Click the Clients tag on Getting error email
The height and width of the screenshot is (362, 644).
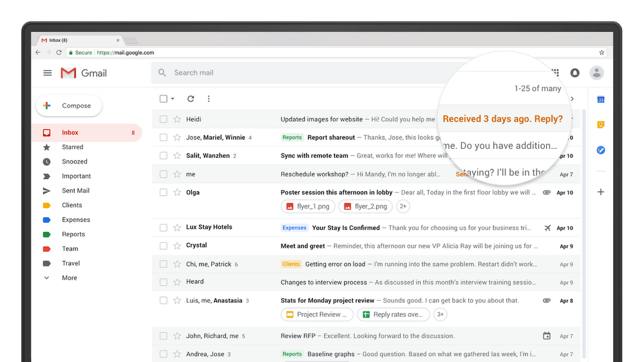[x=291, y=264]
